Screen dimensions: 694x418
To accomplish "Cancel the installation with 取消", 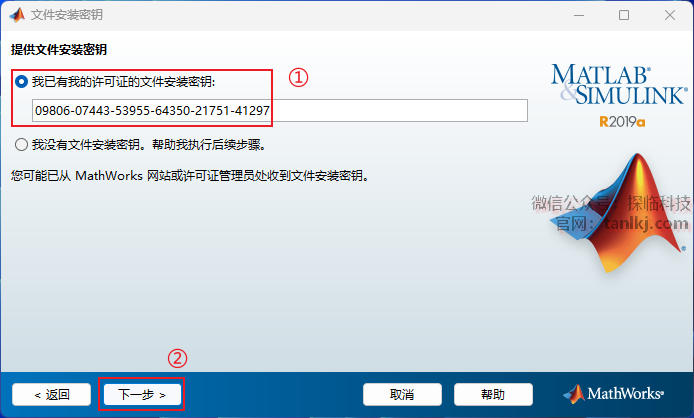I will [402, 394].
